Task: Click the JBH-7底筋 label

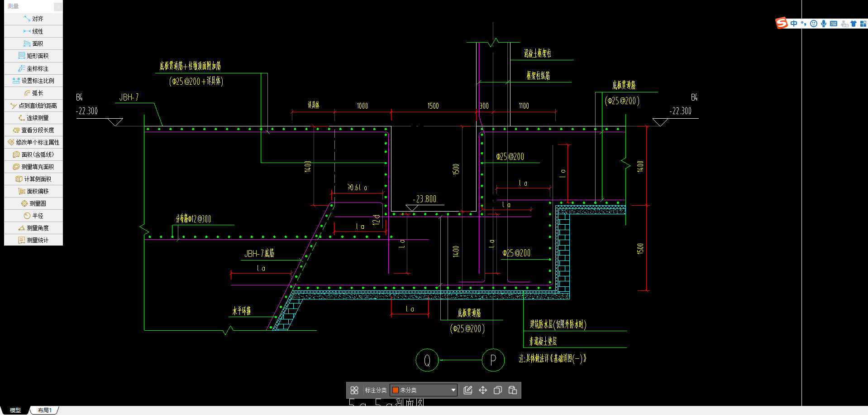Action: click(259, 254)
